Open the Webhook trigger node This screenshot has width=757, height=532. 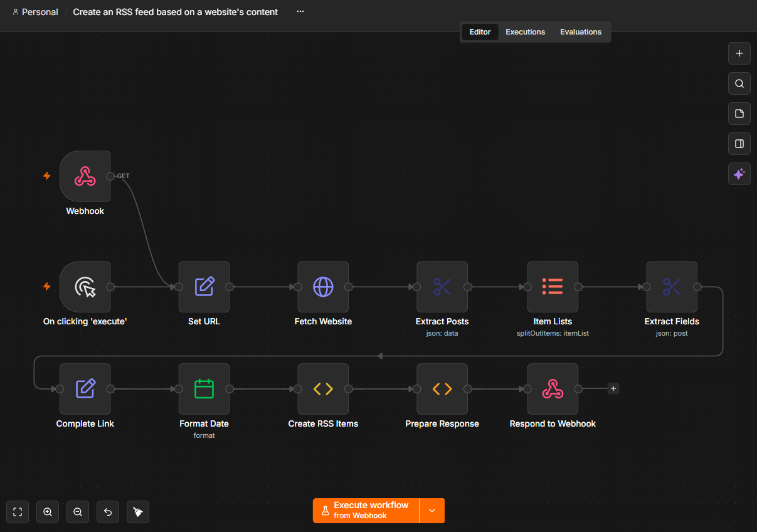click(85, 176)
